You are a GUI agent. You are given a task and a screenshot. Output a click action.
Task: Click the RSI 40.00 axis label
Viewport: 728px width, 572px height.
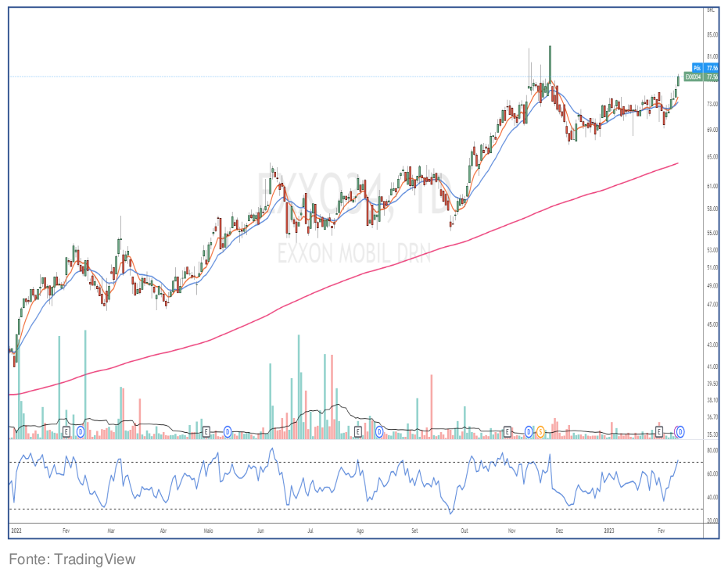tap(712, 497)
